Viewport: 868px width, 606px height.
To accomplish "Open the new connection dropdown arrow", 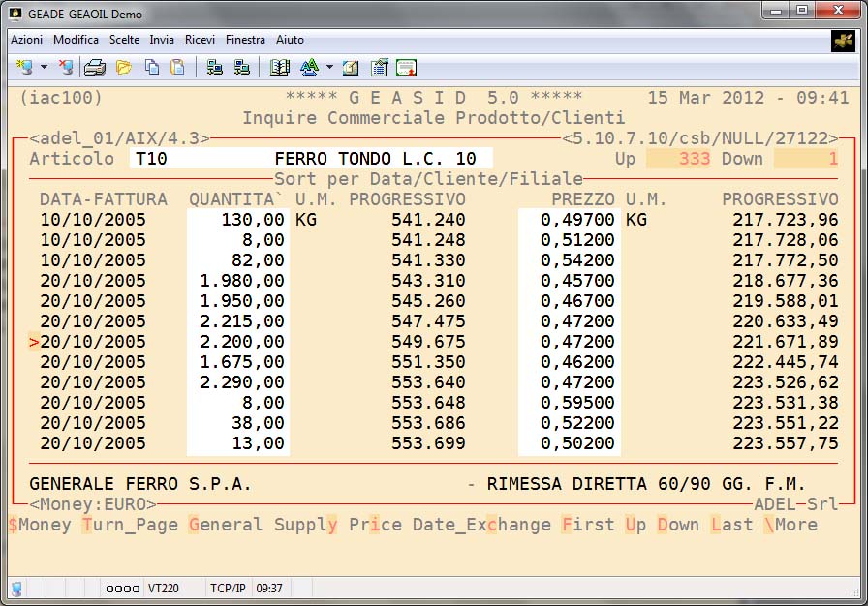I will [x=44, y=68].
